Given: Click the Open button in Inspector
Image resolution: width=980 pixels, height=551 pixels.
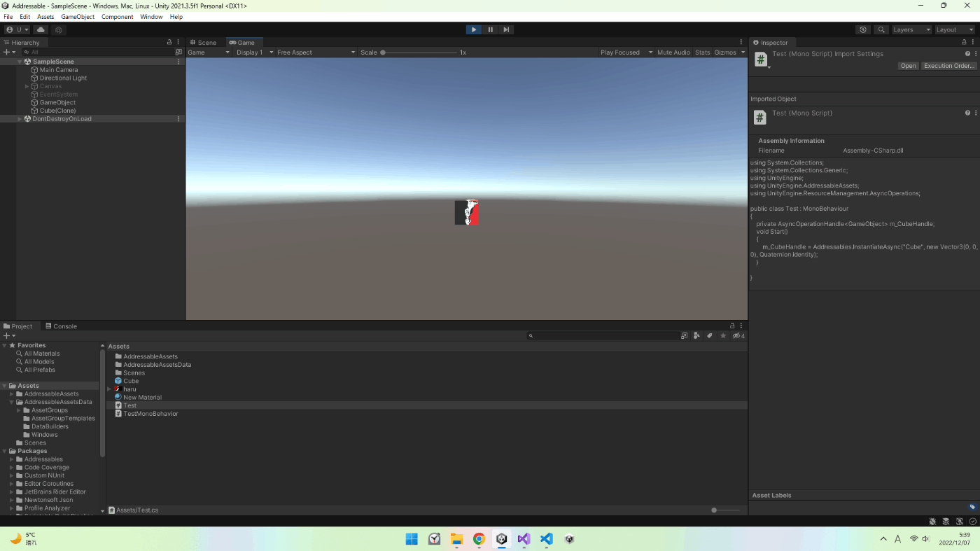Looking at the screenshot, I should pos(909,66).
